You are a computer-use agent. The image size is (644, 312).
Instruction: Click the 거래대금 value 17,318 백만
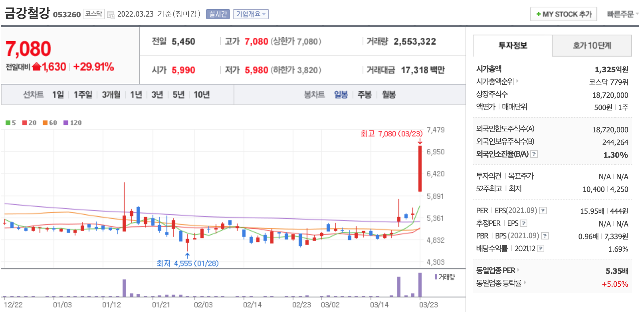pos(423,70)
